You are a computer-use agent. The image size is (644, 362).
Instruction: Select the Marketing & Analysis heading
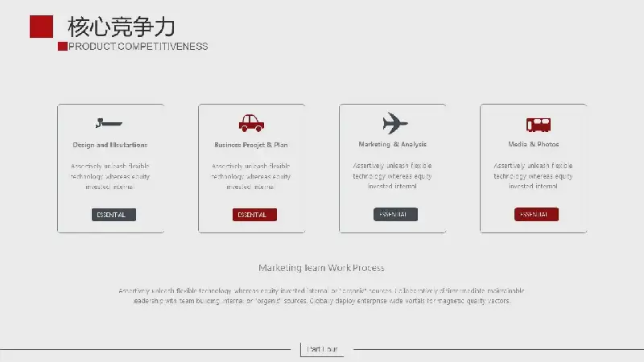[x=392, y=144]
